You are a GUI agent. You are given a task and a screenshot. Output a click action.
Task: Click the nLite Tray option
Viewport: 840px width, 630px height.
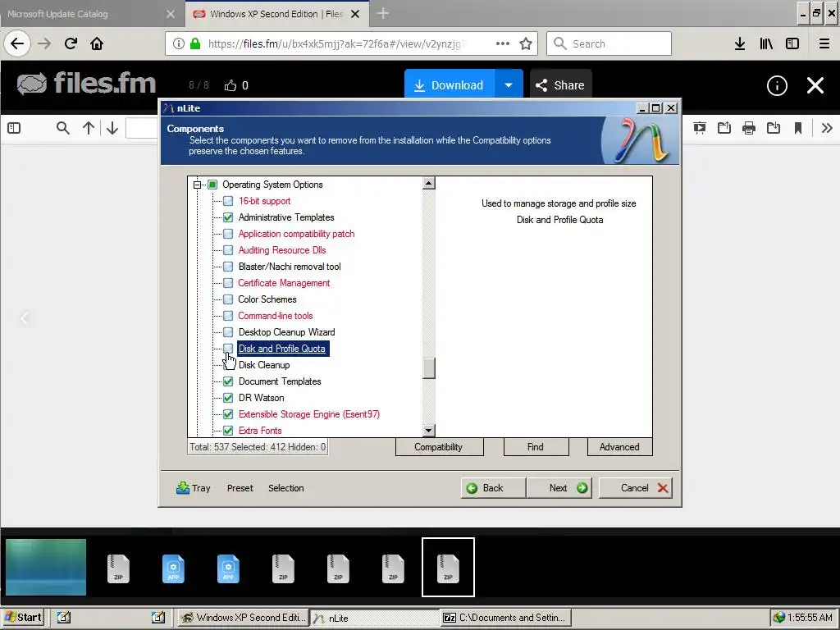(194, 488)
